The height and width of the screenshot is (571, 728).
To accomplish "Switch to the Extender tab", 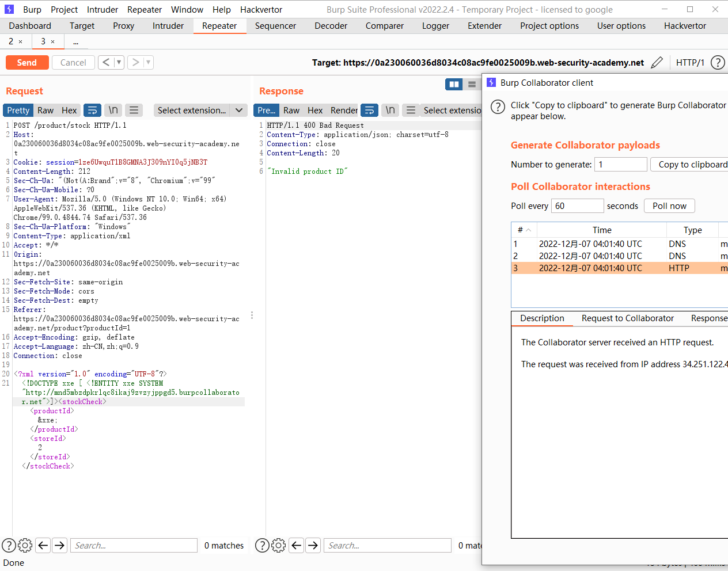I will (484, 26).
